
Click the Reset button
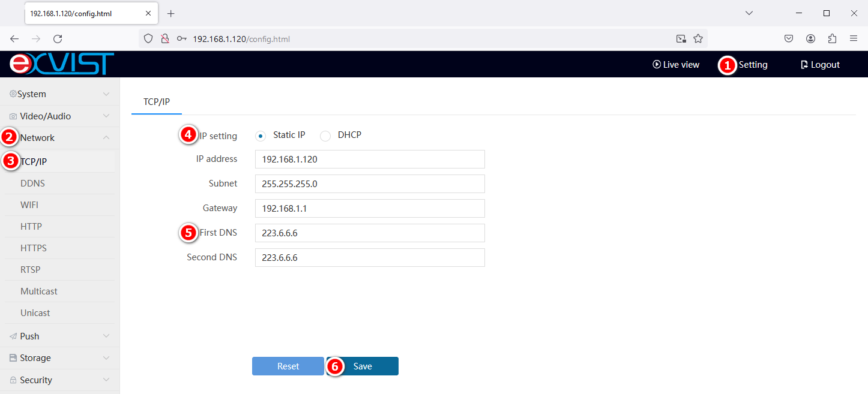tap(288, 366)
